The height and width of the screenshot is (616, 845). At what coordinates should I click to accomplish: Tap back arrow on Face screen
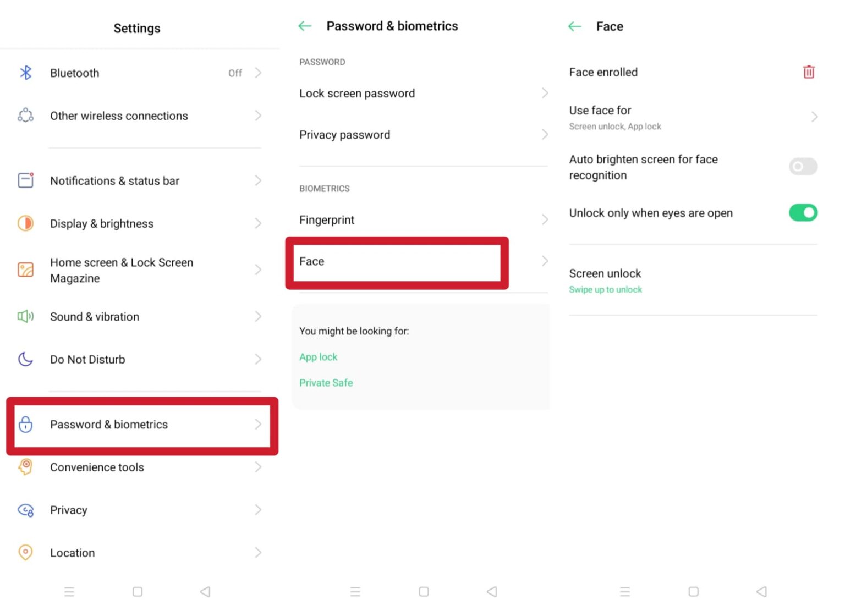[x=575, y=26]
